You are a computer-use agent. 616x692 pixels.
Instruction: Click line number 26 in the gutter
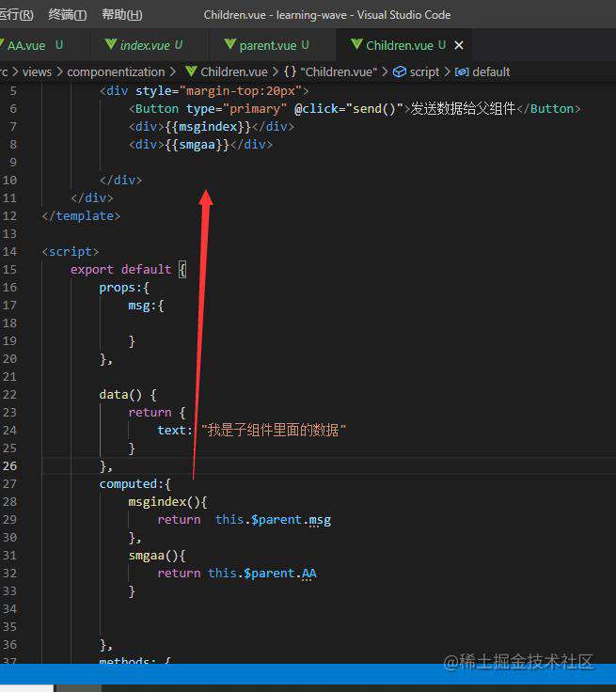9,466
